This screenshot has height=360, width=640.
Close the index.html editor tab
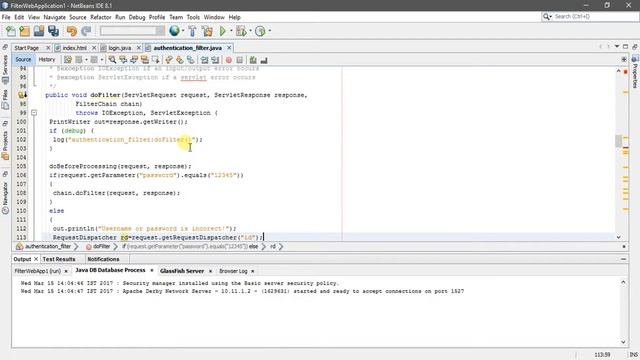[x=94, y=48]
